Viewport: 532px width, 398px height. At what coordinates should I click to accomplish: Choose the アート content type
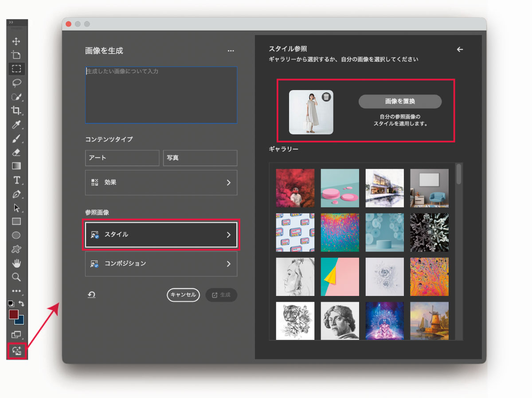coord(122,158)
